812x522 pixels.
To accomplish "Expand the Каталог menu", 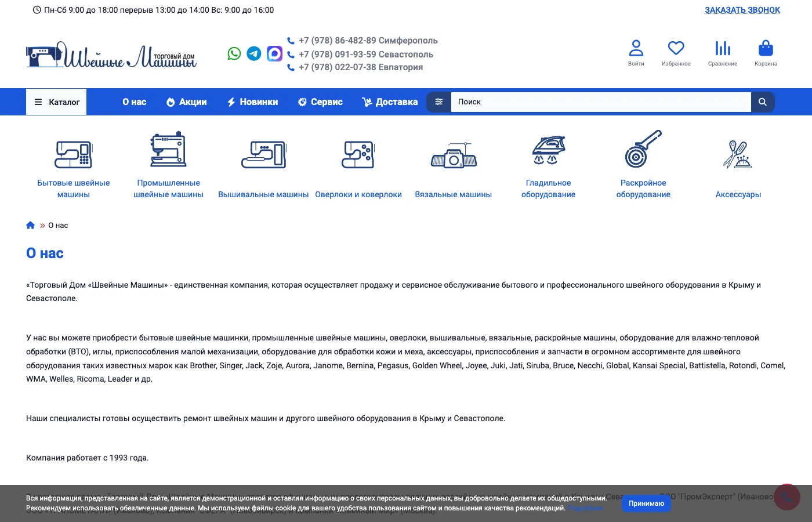I will click(57, 102).
